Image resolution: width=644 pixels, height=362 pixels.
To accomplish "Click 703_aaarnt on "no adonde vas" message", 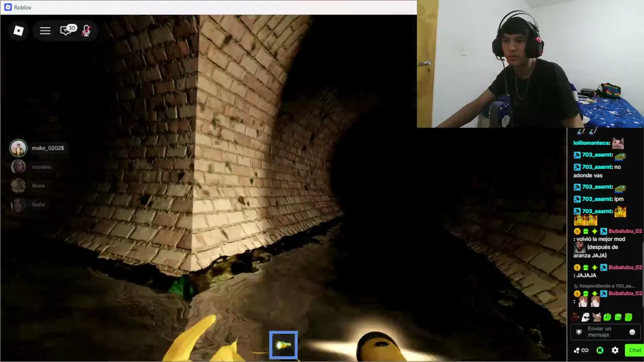I will click(597, 167).
